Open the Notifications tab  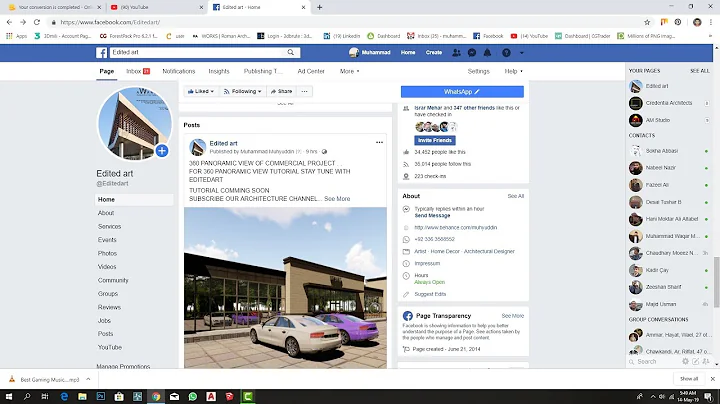(179, 71)
